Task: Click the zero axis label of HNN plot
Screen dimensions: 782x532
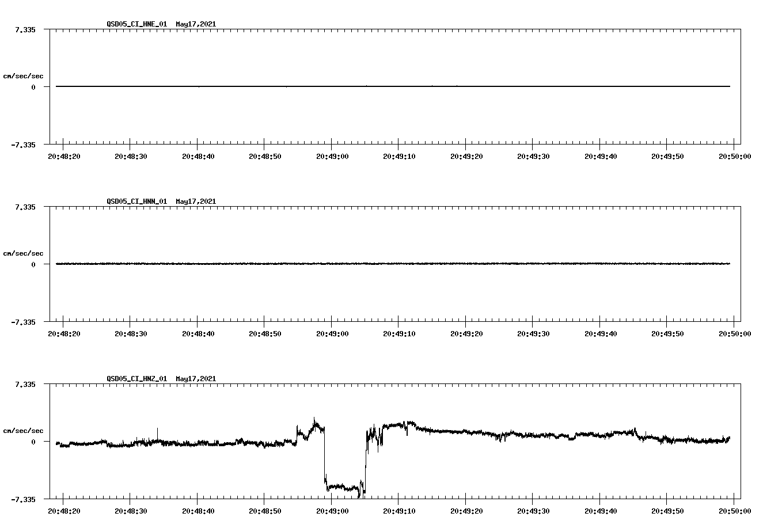Action: click(x=33, y=265)
